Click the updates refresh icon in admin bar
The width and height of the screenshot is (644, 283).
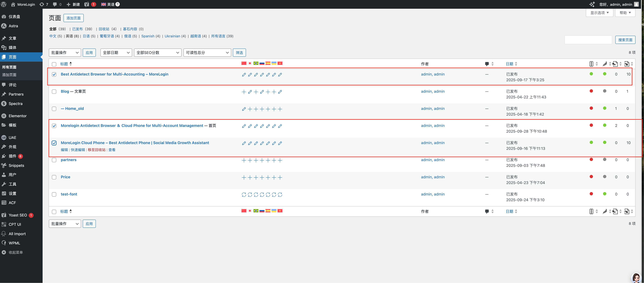coord(42,4)
